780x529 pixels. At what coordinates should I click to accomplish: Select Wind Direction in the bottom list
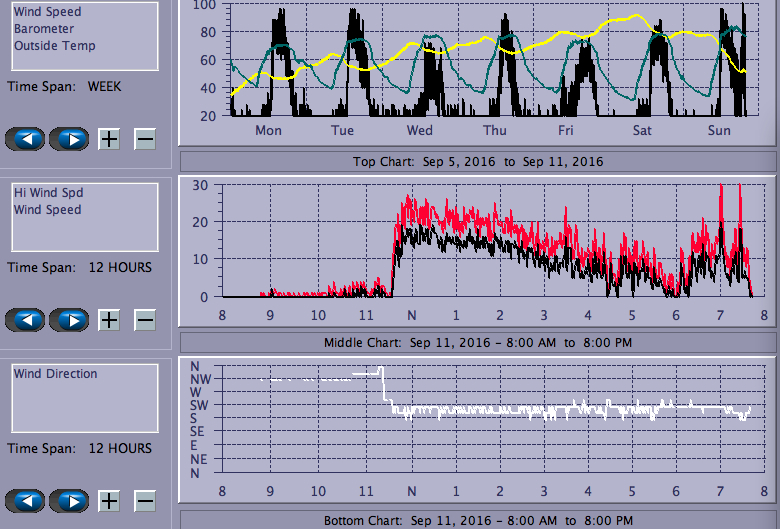(56, 374)
